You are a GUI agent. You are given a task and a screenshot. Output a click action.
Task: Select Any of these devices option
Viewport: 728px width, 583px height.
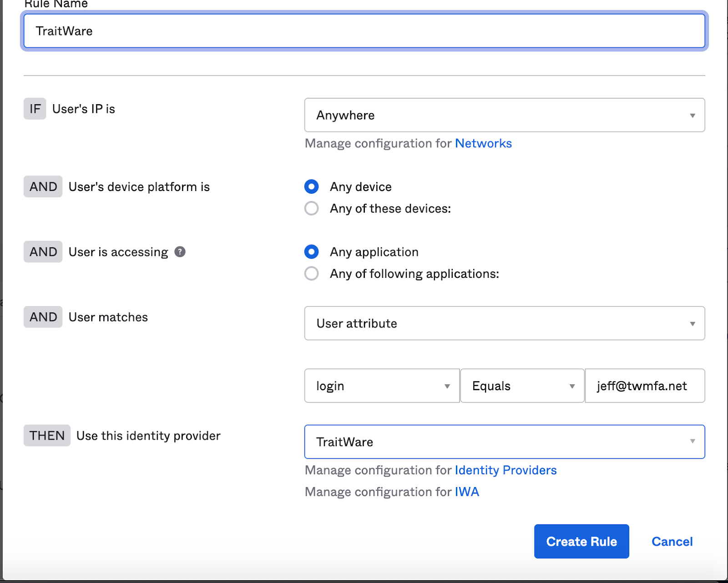(x=312, y=208)
